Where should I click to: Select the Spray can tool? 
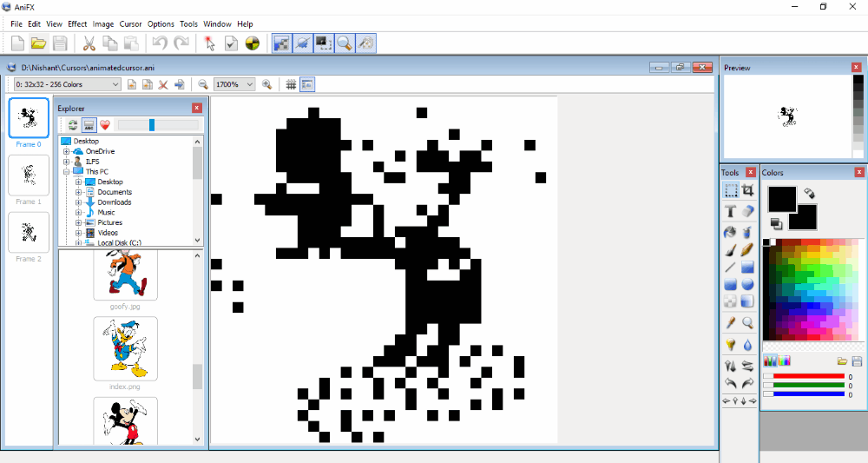pos(747,232)
